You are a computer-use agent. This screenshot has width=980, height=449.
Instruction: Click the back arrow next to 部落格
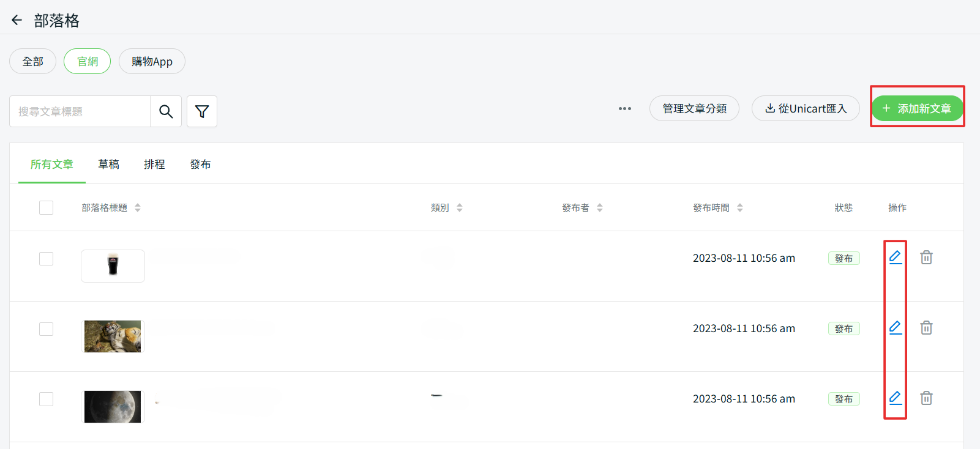[x=17, y=20]
